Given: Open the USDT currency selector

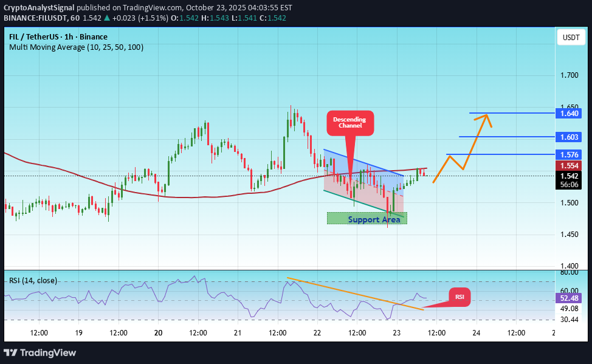Looking at the screenshot, I should point(571,38).
